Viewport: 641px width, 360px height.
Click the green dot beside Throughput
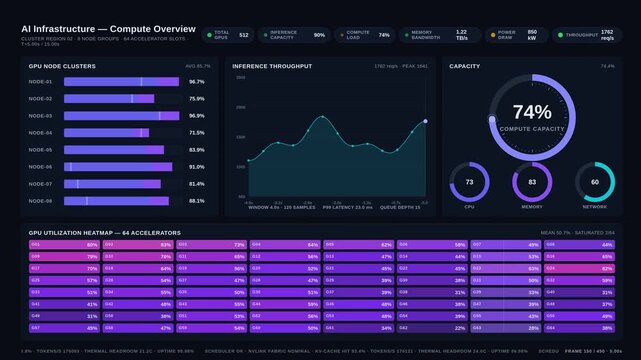(x=560, y=35)
